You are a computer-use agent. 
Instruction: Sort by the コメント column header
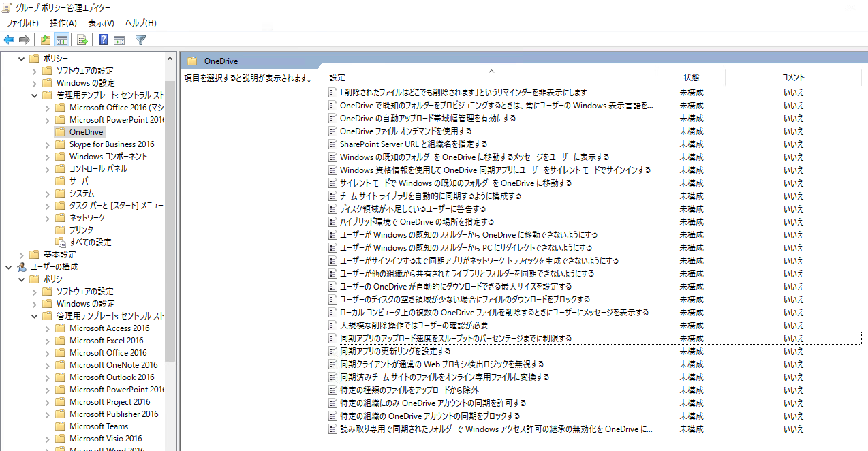(x=793, y=78)
